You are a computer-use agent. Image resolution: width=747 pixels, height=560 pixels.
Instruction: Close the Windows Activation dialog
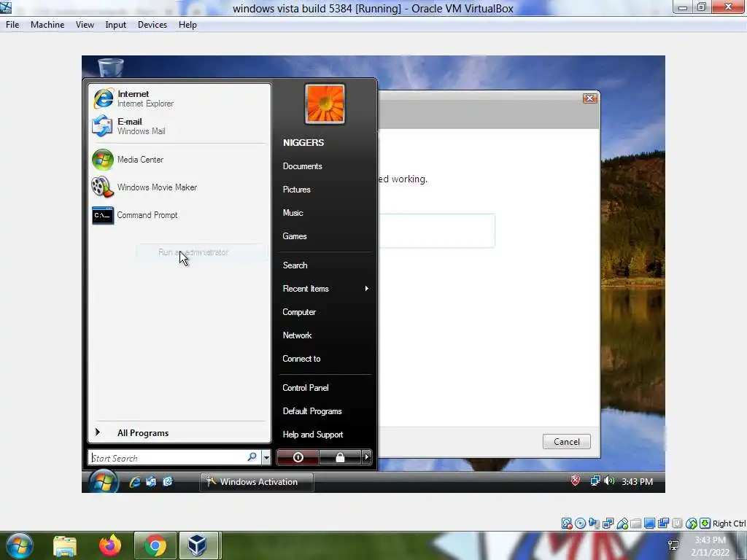click(589, 98)
